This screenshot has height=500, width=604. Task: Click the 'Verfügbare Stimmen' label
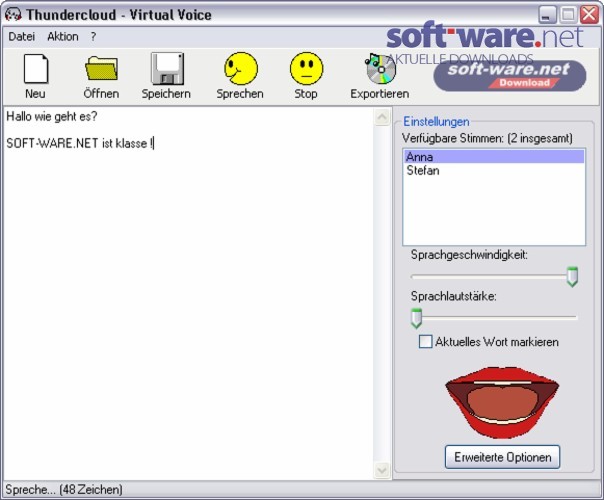click(487, 138)
